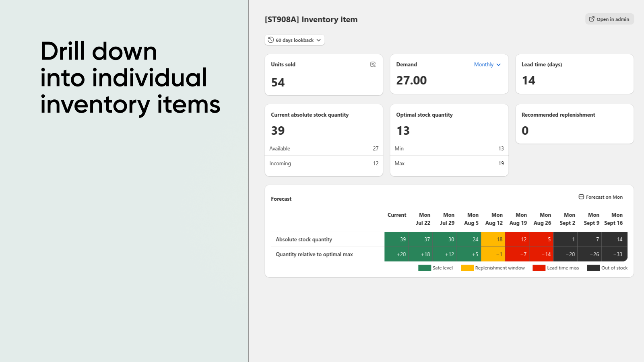Click the out of stock cell −33

(615, 254)
